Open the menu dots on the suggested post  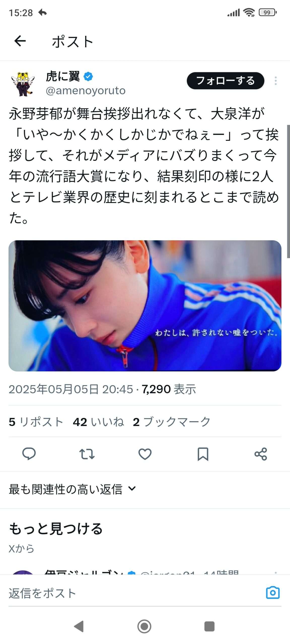[x=276, y=572]
